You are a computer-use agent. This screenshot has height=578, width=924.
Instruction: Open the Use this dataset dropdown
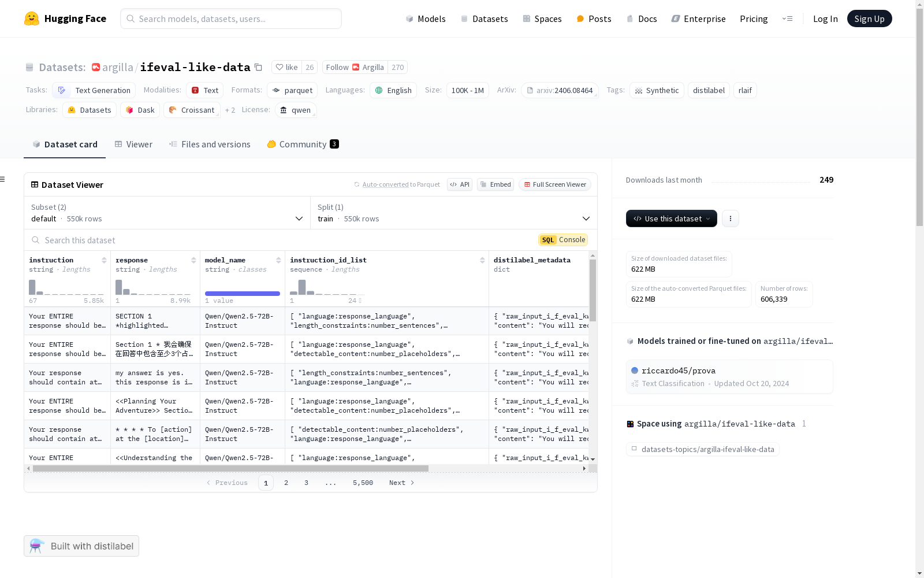coord(672,218)
